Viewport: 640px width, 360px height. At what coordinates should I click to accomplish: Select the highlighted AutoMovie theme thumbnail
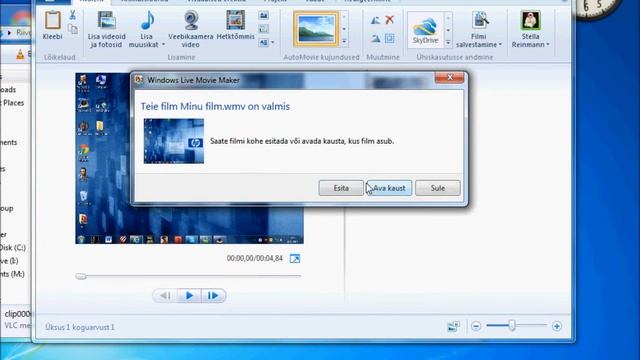coord(316,29)
